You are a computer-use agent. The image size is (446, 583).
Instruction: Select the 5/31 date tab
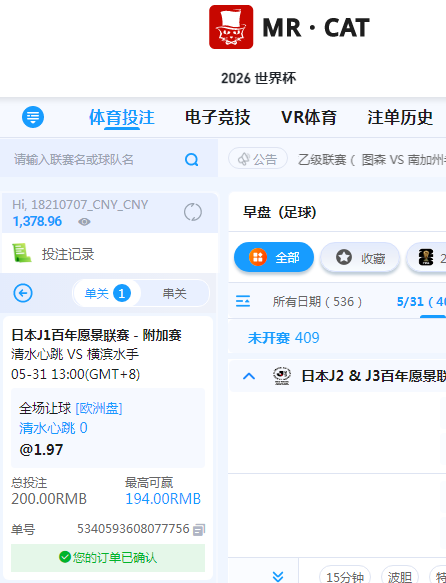point(421,302)
